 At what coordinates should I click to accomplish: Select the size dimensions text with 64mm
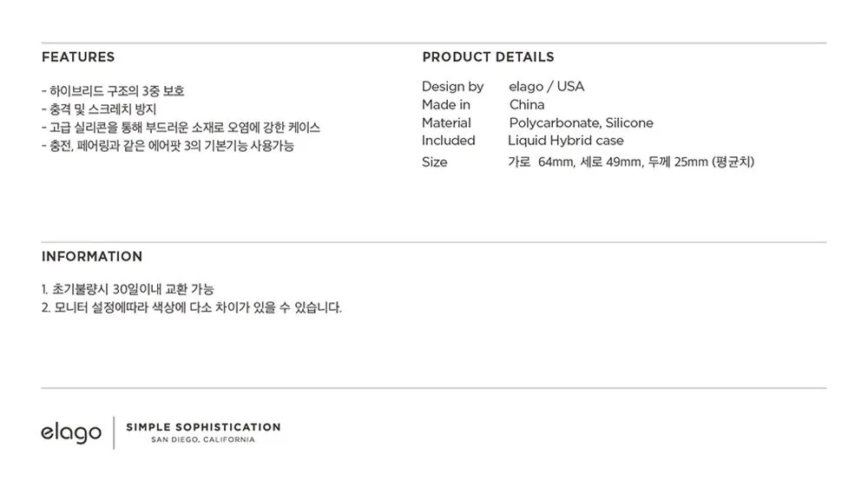631,162
